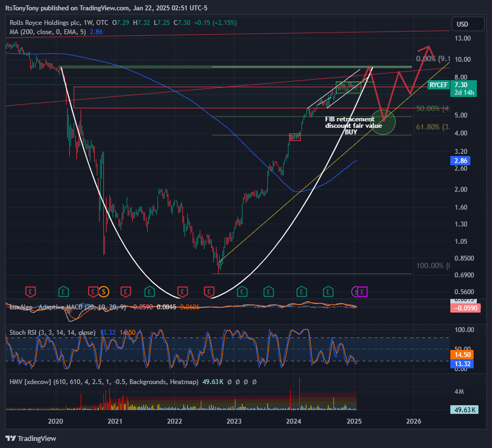
Task: Click the 50.00% Fibonacci level label
Action: pos(432,109)
